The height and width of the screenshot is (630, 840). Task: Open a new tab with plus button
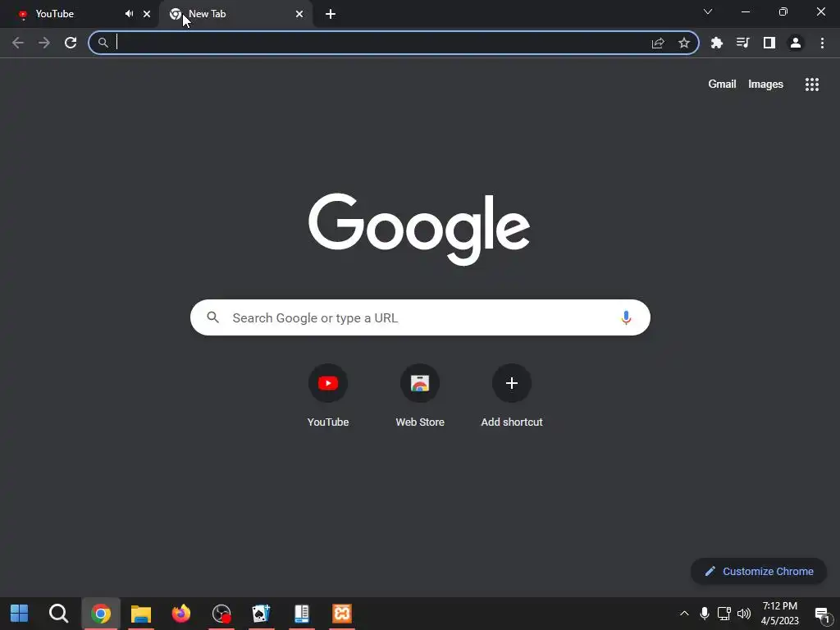331,14
